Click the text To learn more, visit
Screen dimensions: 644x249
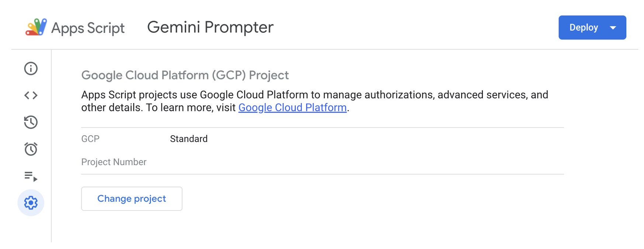click(x=191, y=108)
